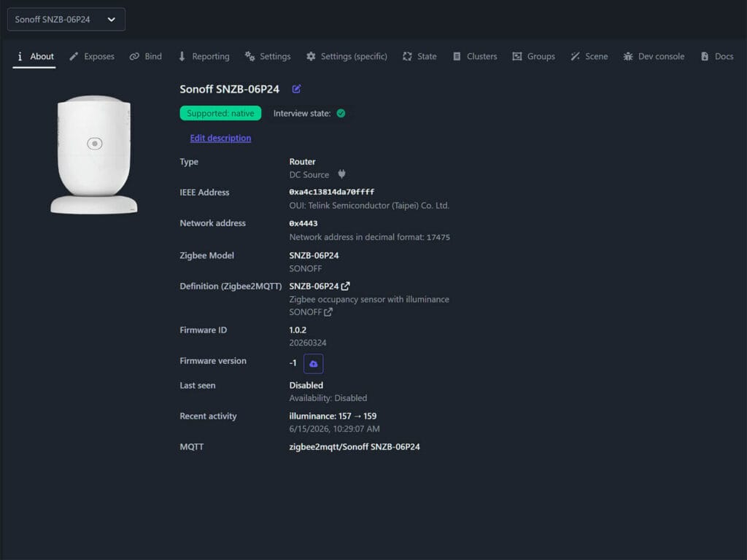The image size is (747, 560).
Task: Click network address 0x4443
Action: coord(303,223)
